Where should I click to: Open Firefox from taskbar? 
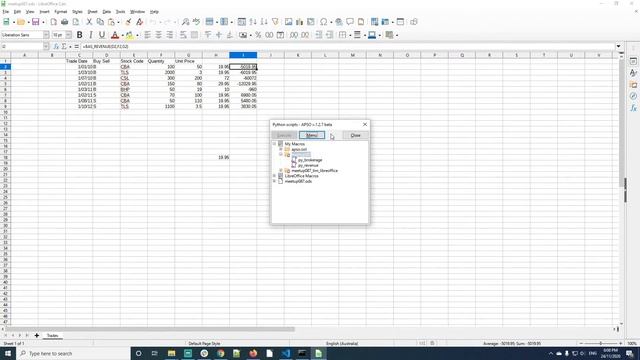[253, 353]
